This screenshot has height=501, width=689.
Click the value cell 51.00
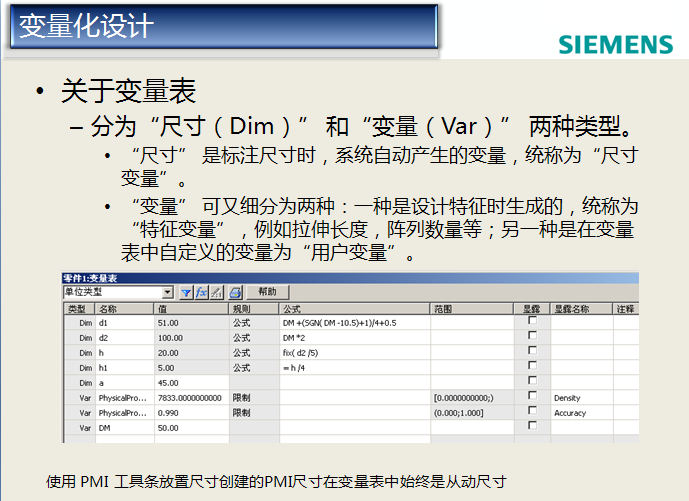point(191,323)
